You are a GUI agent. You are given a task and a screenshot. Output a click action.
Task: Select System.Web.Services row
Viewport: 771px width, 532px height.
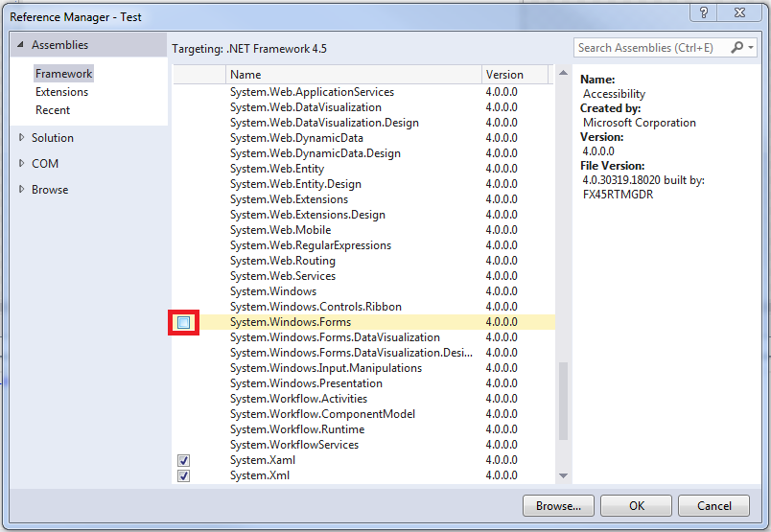(363, 276)
